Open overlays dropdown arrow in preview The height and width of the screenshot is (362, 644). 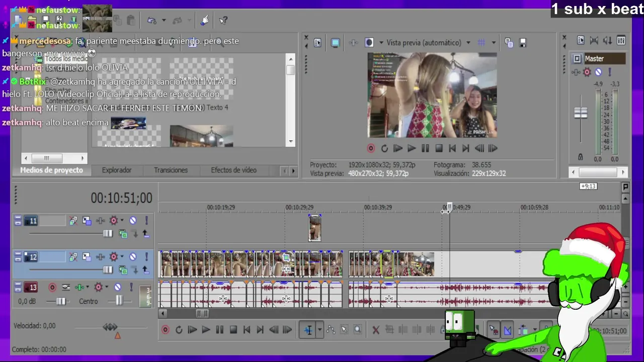point(494,43)
